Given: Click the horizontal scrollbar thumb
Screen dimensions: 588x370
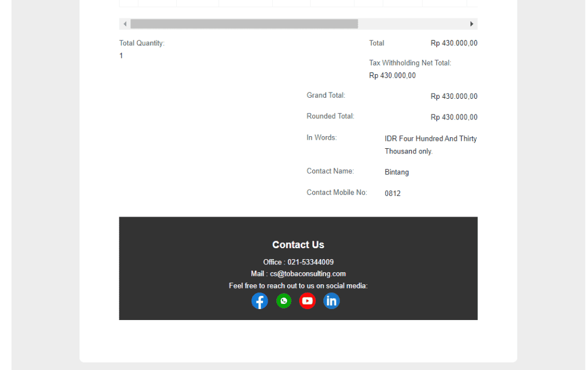Looking at the screenshot, I should (x=244, y=24).
